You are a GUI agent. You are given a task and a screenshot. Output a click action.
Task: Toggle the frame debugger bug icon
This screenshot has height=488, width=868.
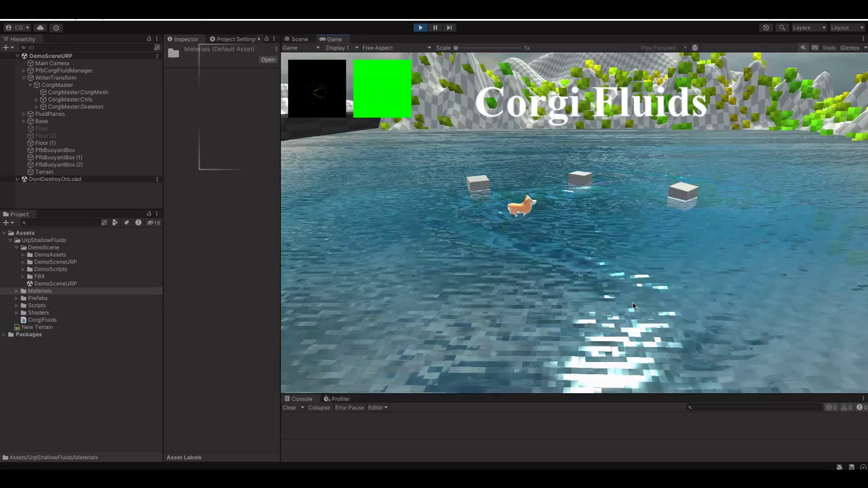point(694,48)
